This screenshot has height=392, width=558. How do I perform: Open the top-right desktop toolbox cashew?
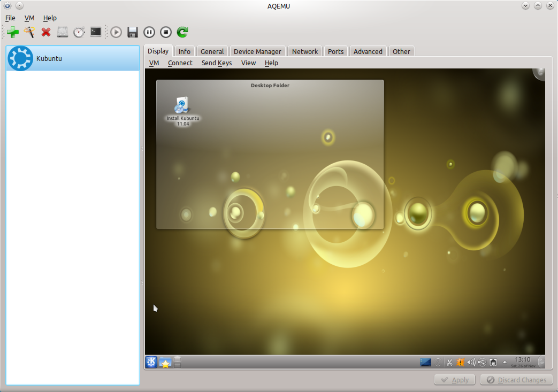click(x=539, y=74)
